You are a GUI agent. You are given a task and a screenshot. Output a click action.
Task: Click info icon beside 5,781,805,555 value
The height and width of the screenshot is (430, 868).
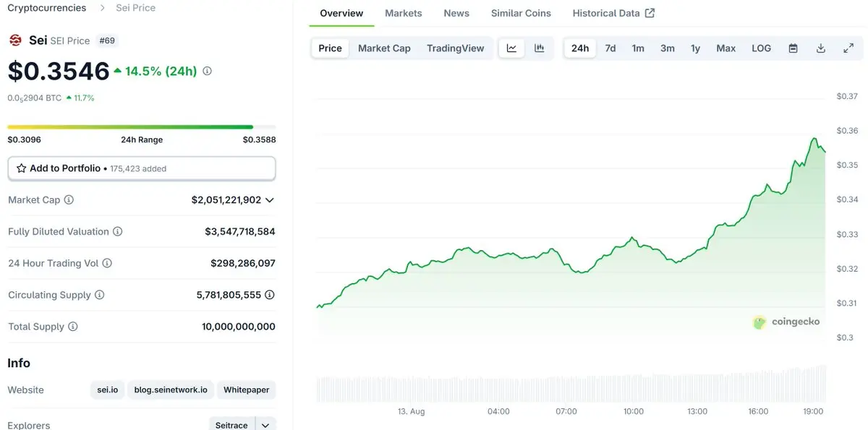[270, 295]
